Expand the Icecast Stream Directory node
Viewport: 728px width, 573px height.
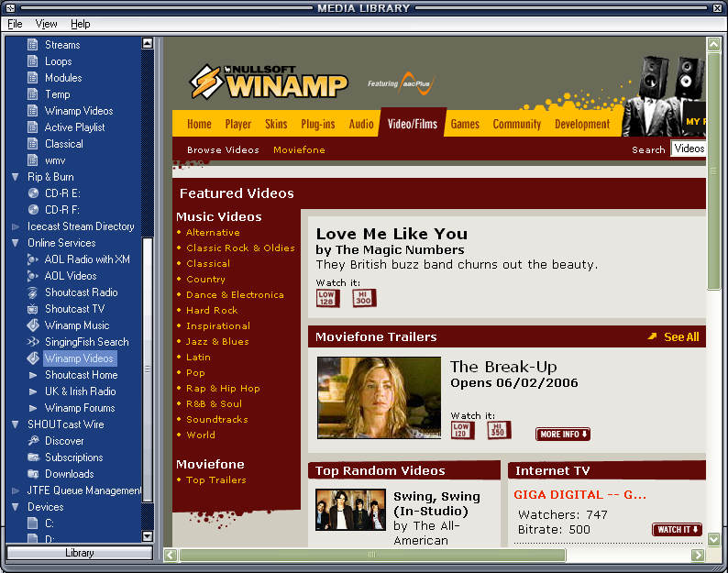coord(16,226)
